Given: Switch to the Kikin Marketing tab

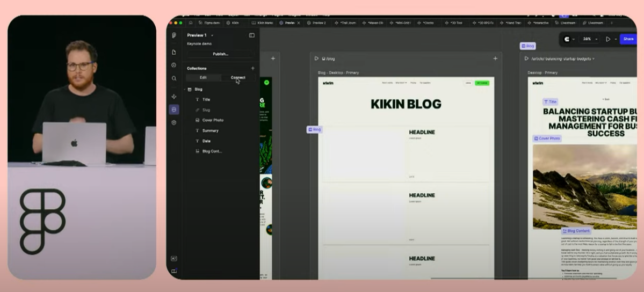Looking at the screenshot, I should (x=263, y=23).
